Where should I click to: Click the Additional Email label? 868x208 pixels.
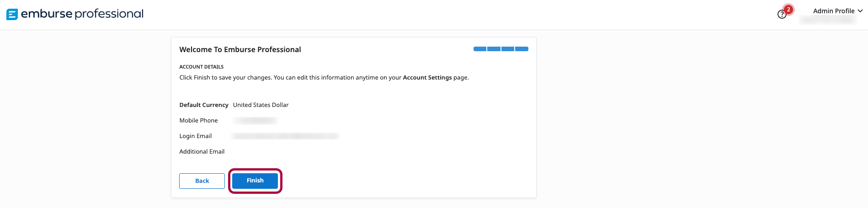pos(202,152)
